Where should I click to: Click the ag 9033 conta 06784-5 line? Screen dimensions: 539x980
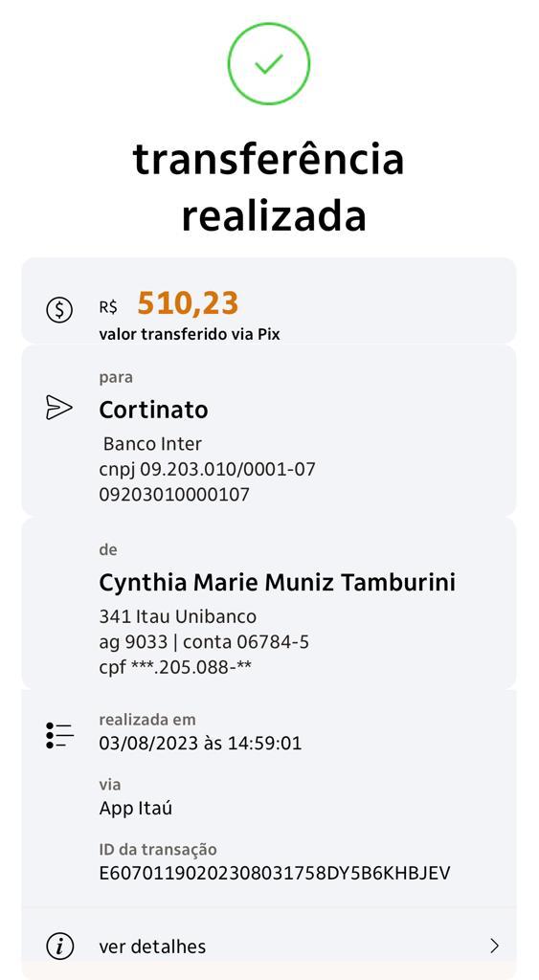coord(204,642)
